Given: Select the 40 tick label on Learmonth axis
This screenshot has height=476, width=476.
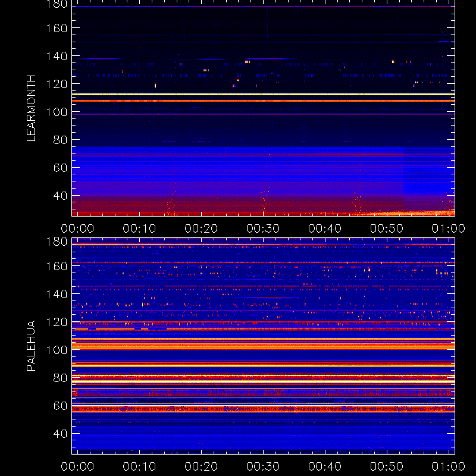Looking at the screenshot, I should click(x=60, y=196).
